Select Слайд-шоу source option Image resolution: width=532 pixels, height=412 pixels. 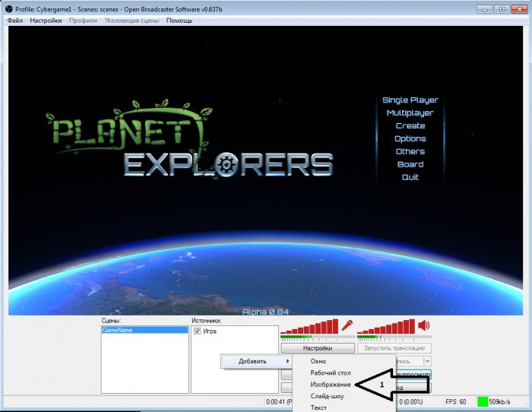tap(328, 396)
